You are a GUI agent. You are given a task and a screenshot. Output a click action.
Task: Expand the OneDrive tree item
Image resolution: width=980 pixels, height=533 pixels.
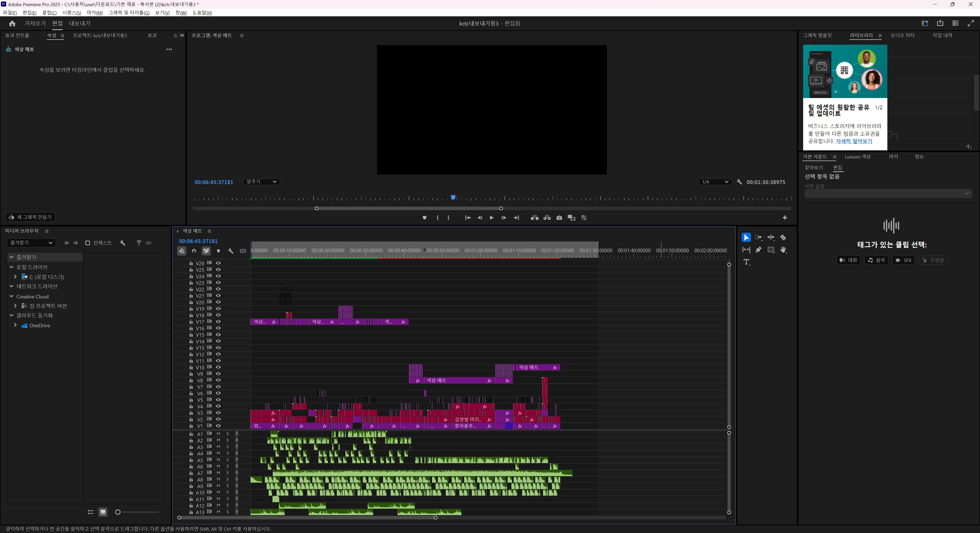tap(15, 325)
